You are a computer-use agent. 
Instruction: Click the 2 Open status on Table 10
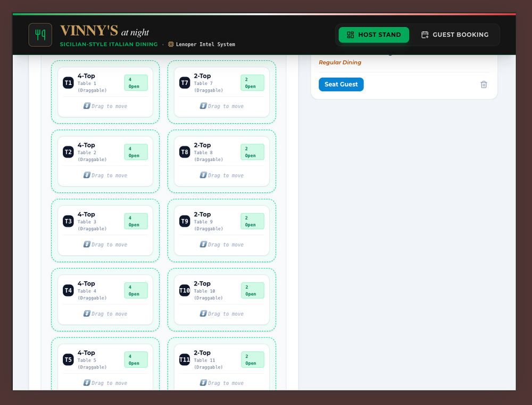(x=253, y=290)
